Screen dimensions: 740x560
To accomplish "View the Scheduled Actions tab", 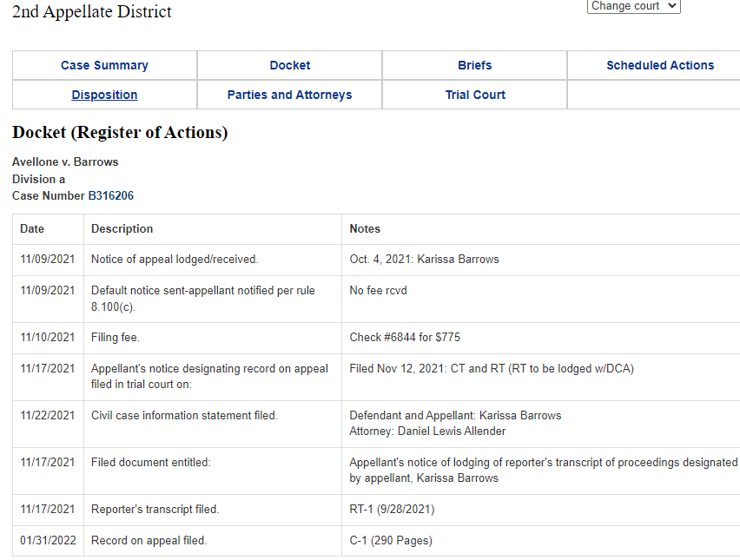I will [x=660, y=65].
